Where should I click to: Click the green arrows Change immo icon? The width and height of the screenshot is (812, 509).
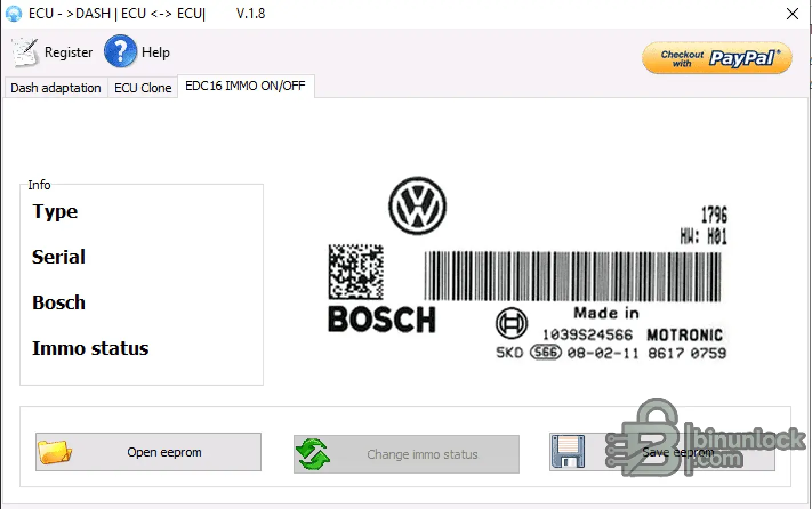click(313, 454)
